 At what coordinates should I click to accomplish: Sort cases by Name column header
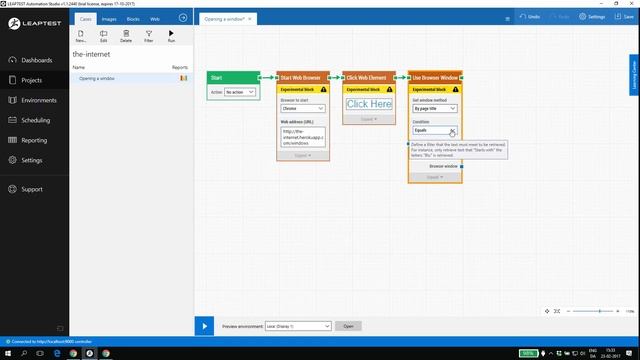pos(79,67)
